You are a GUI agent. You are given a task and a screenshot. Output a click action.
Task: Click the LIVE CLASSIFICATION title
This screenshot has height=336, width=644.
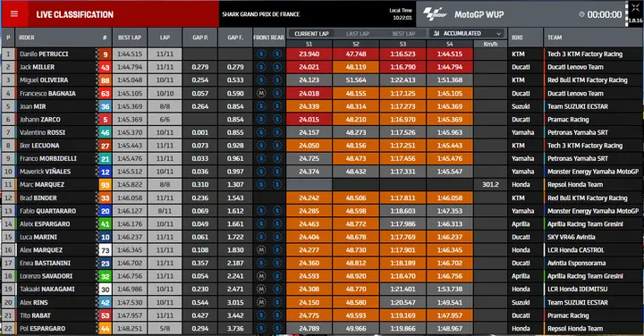tap(75, 14)
